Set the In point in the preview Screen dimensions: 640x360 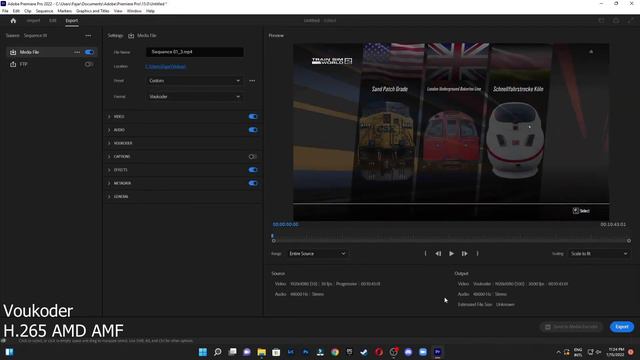click(x=425, y=253)
